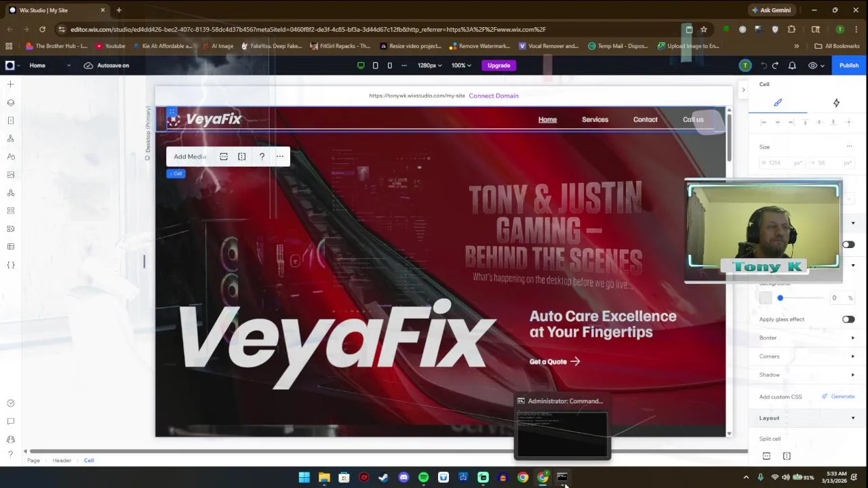Open the help question icon at sidebar bottom
This screenshot has height=488, width=868.
click(10, 455)
